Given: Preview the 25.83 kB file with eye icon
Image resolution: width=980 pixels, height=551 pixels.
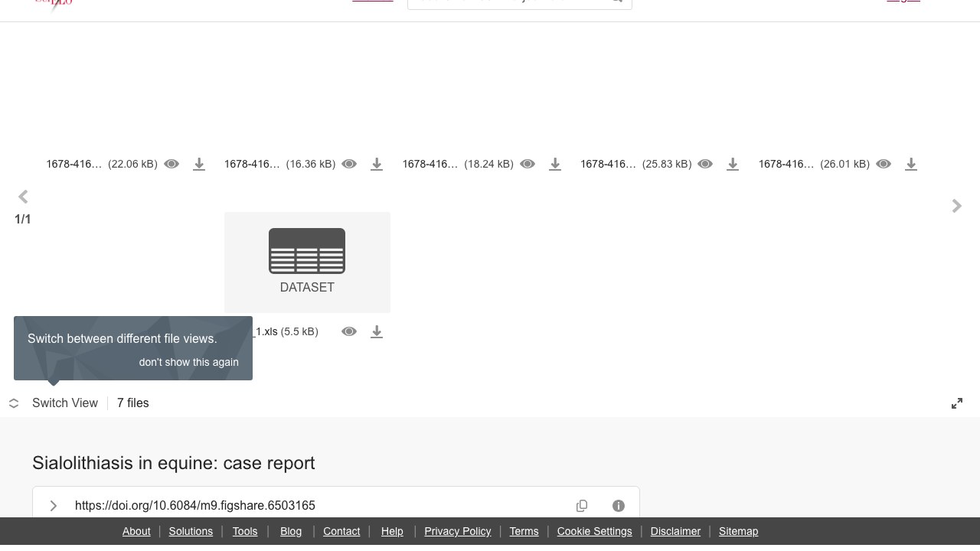Looking at the screenshot, I should tap(705, 164).
